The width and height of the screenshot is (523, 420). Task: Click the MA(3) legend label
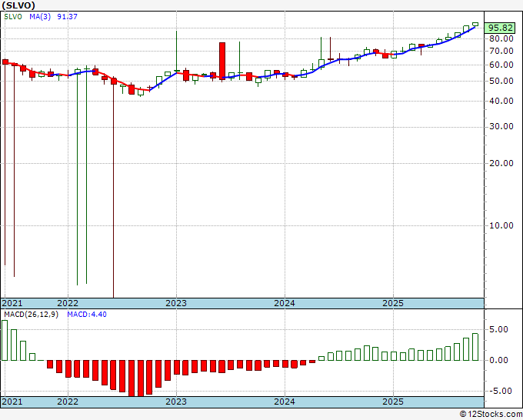40,16
